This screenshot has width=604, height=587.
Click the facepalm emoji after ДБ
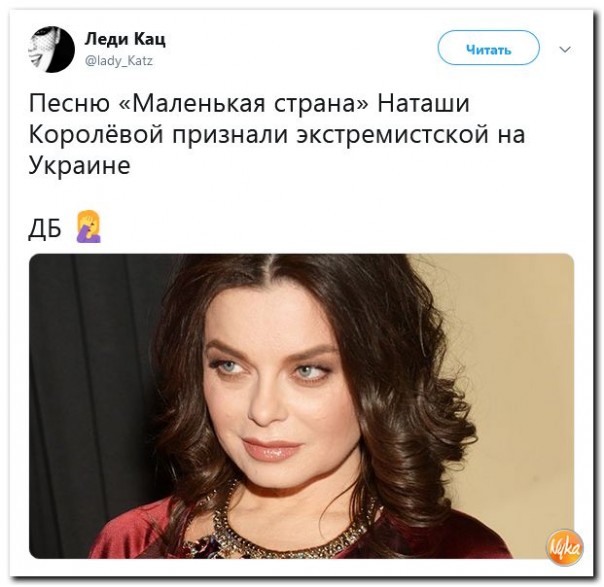pyautogui.click(x=89, y=227)
